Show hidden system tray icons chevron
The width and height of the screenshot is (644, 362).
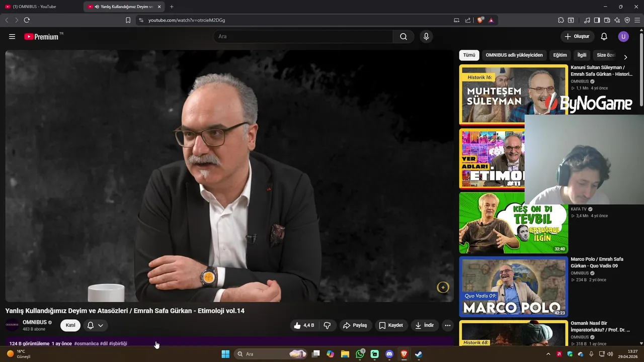pyautogui.click(x=548, y=354)
